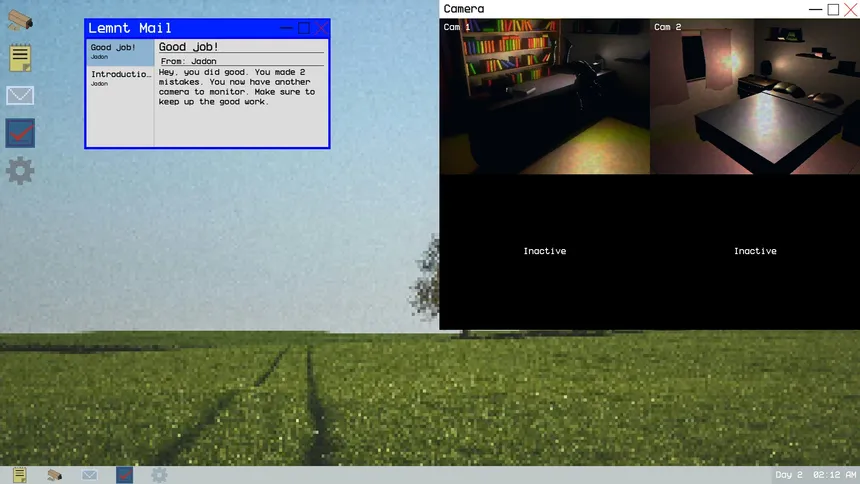Open the "Introduction" email from Jadon

click(x=119, y=78)
